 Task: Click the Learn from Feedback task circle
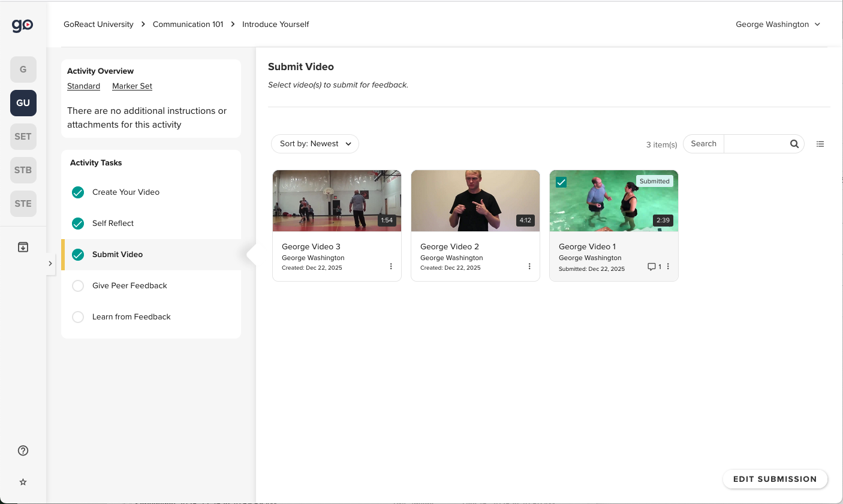(78, 316)
